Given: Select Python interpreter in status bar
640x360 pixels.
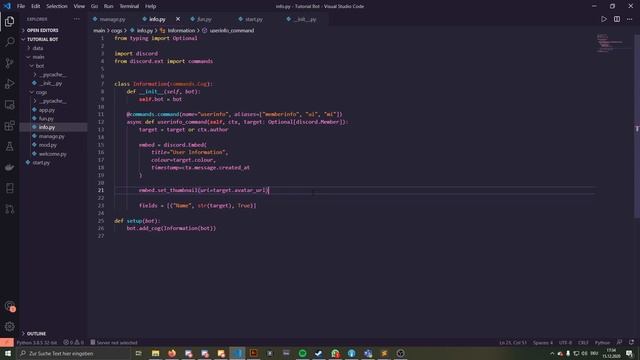Looking at the screenshot, I should pos(37,342).
